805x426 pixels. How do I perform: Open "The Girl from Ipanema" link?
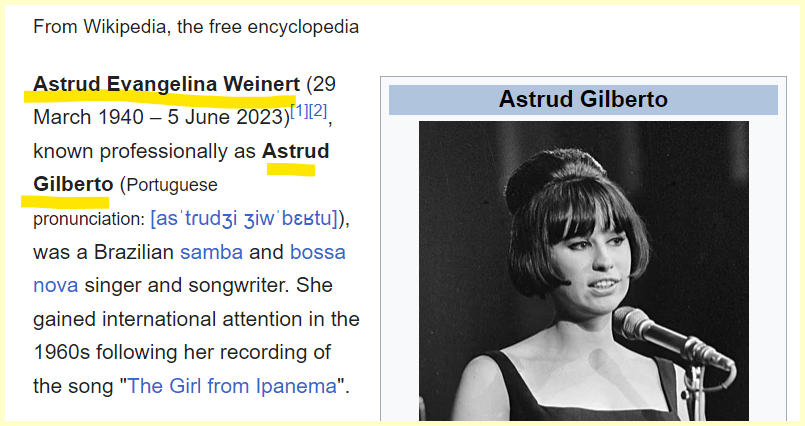(x=232, y=386)
